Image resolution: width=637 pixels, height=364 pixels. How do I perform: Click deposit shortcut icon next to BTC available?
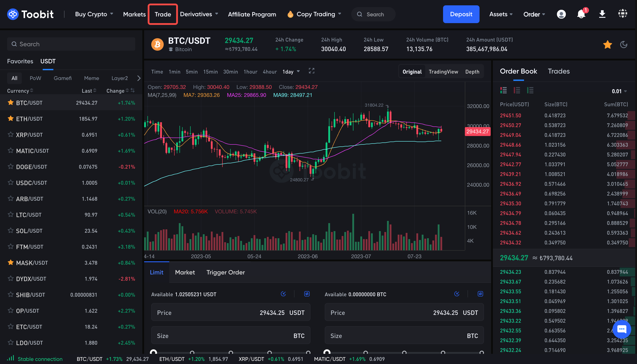(x=457, y=294)
